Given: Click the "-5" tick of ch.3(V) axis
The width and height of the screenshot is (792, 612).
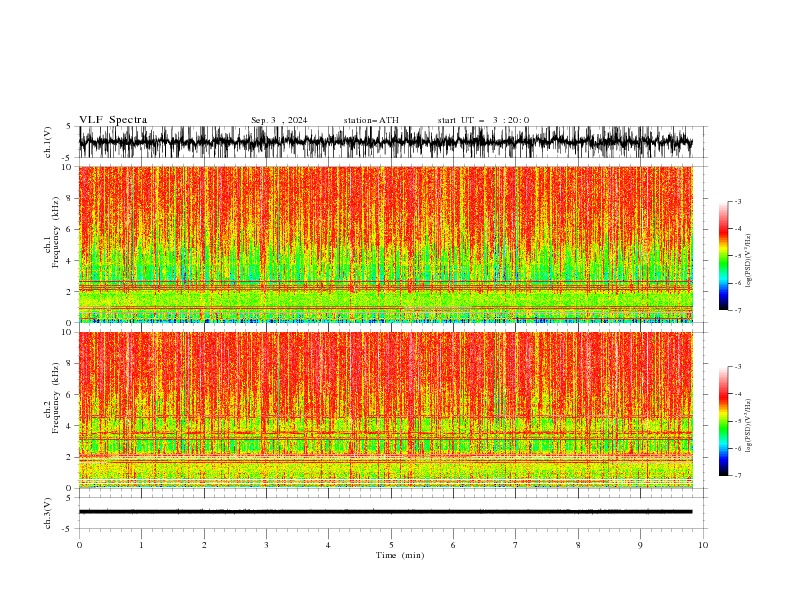Looking at the screenshot, I should click(x=68, y=529).
